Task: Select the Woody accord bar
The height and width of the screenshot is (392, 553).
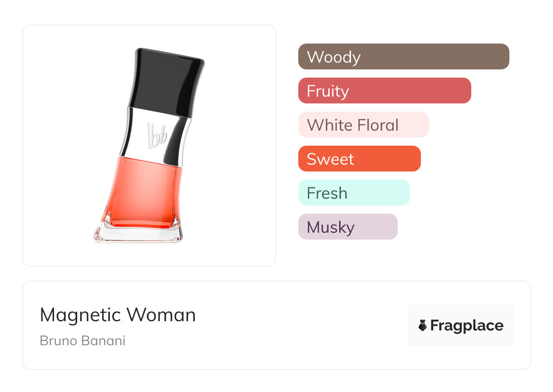Action: 404,57
